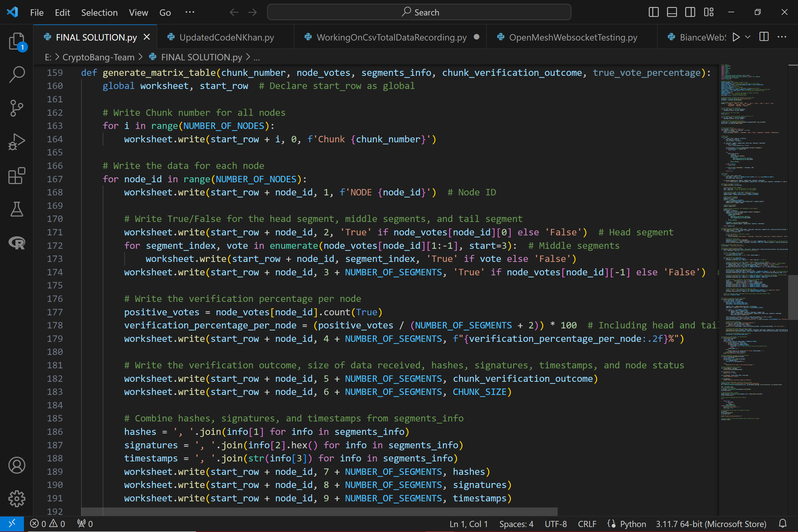Image resolution: width=798 pixels, height=532 pixels.
Task: Open the Source Control view
Action: (x=16, y=108)
